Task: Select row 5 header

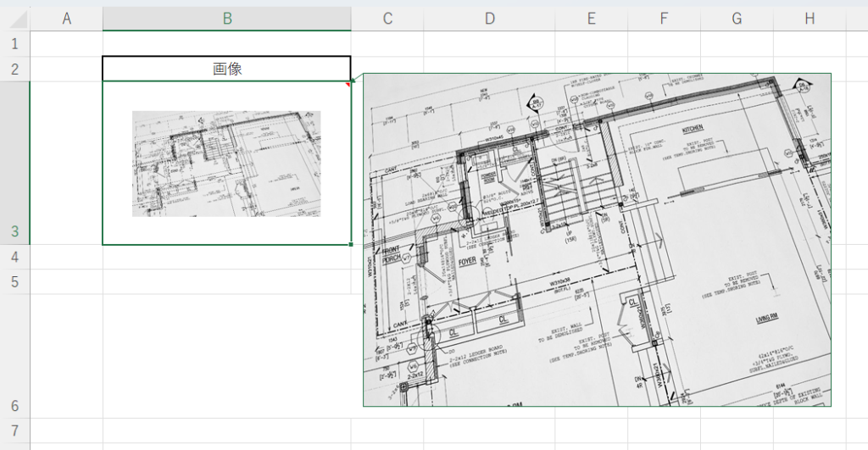Action: (x=14, y=281)
